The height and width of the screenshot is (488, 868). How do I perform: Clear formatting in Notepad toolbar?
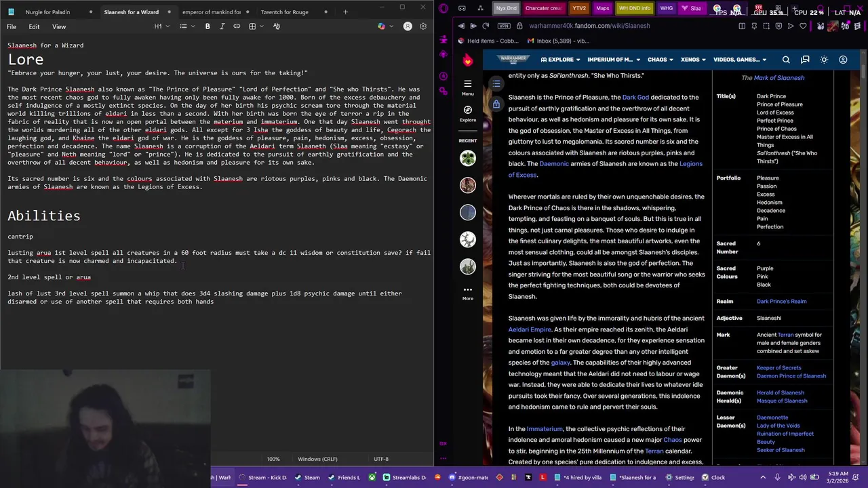(277, 26)
